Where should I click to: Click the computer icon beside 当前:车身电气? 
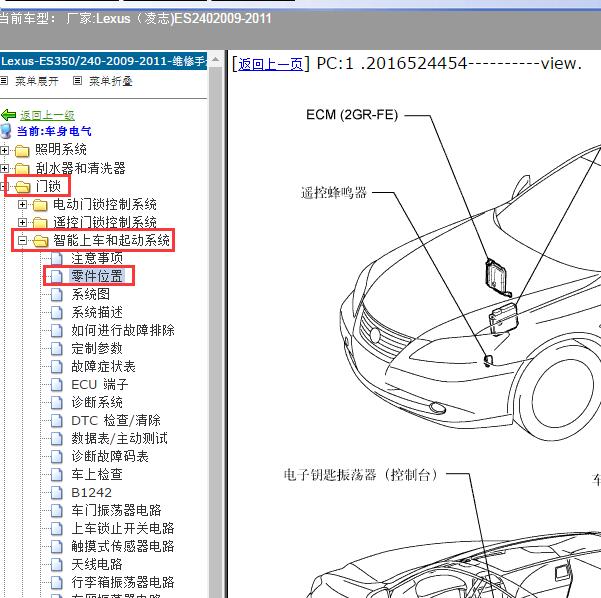[6, 131]
